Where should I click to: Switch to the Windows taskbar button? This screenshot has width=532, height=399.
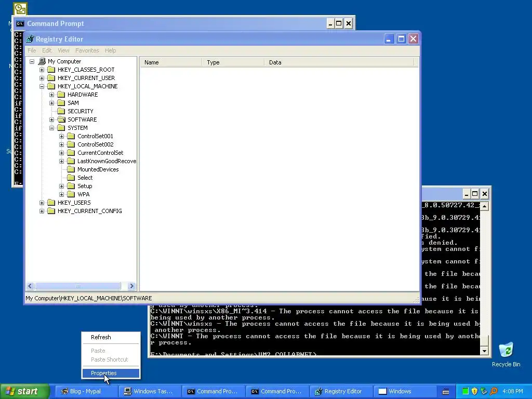[x=405, y=391]
